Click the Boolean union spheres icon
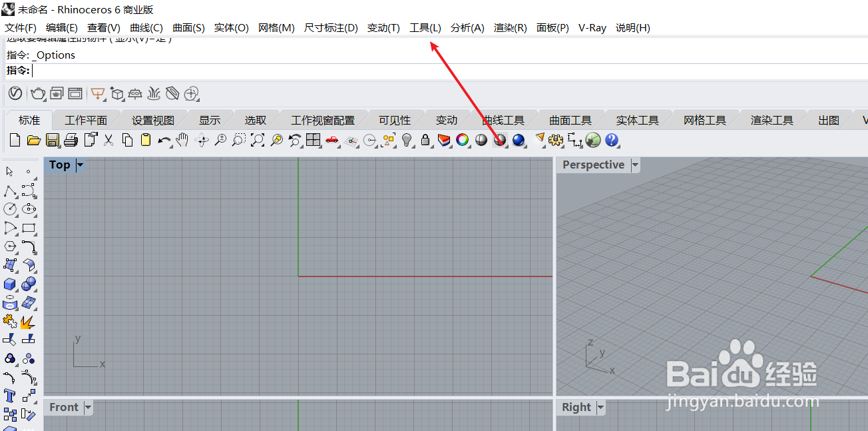This screenshot has height=431, width=868. 29,284
